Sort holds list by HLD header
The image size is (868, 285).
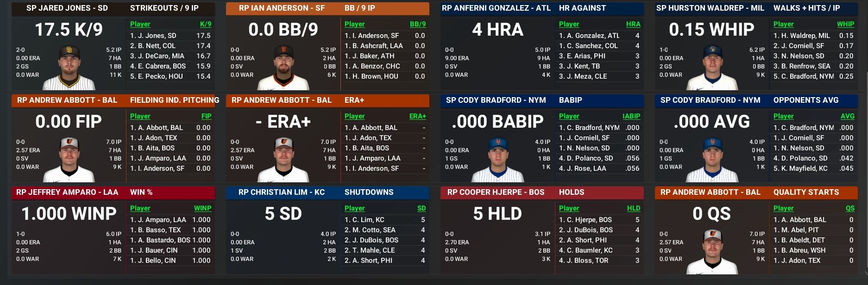633,208
